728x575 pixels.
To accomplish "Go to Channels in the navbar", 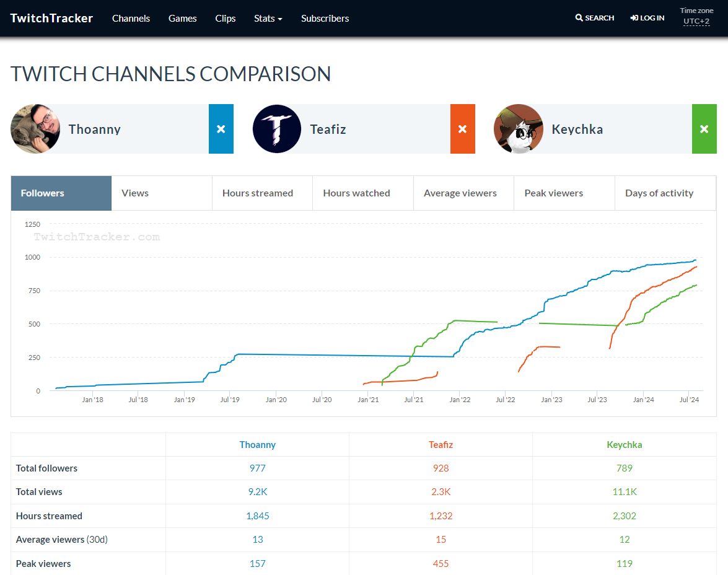I will (x=131, y=19).
